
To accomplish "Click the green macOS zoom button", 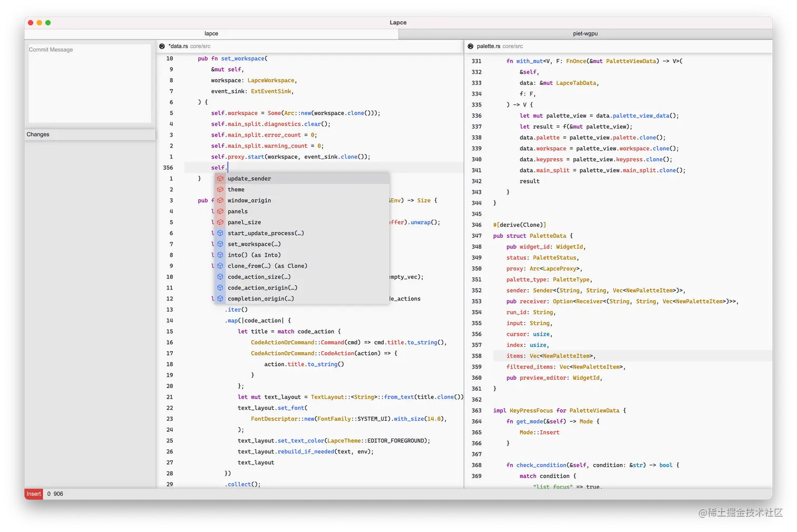I will point(48,23).
